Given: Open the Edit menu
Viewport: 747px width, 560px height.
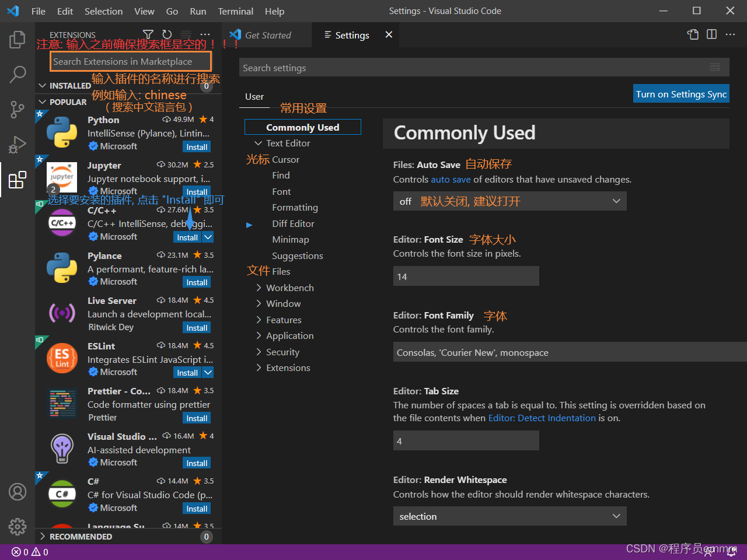Looking at the screenshot, I should tap(65, 11).
